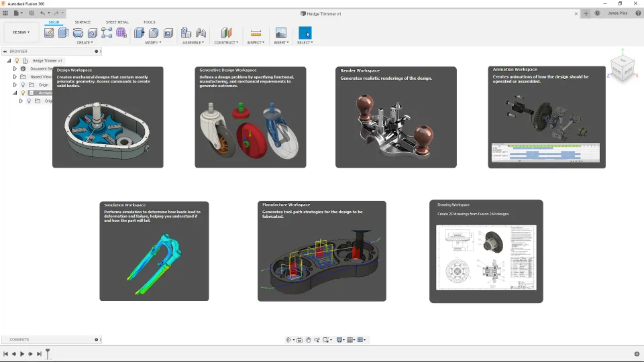The image size is (644, 362).
Task: Click the File menu document icon
Action: [x=16, y=13]
